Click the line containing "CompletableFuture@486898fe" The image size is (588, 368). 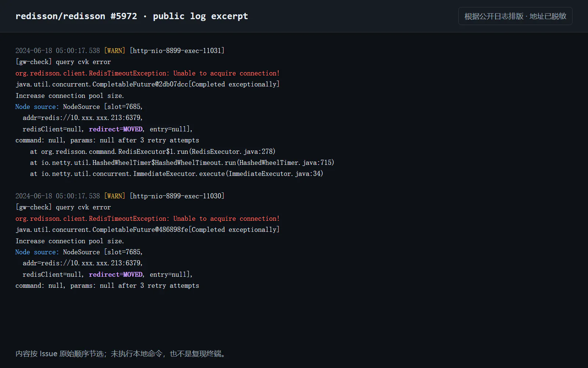(x=147, y=230)
